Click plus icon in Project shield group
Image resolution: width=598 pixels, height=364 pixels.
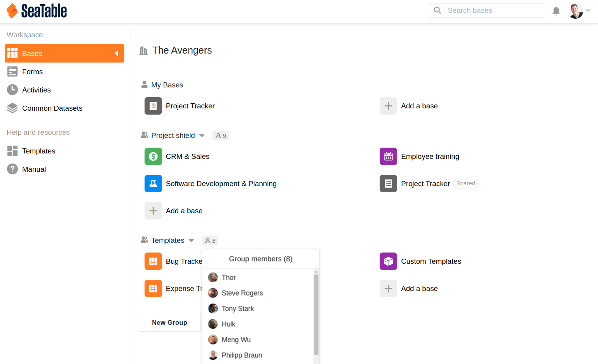click(153, 211)
